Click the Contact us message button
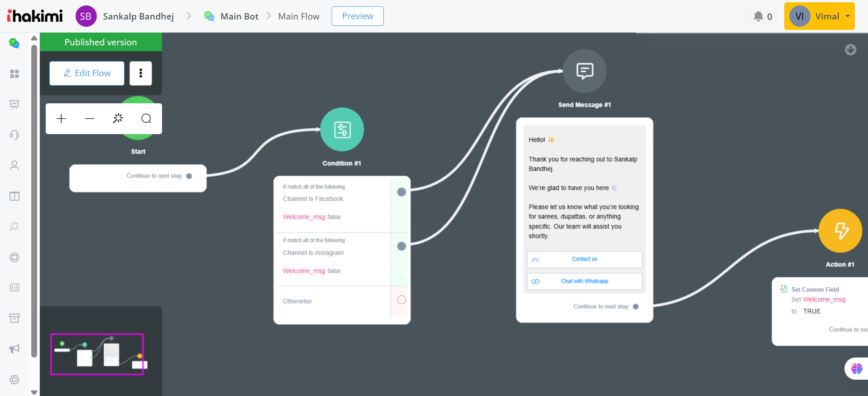Screen dimensions: 868x396 (x=585, y=260)
